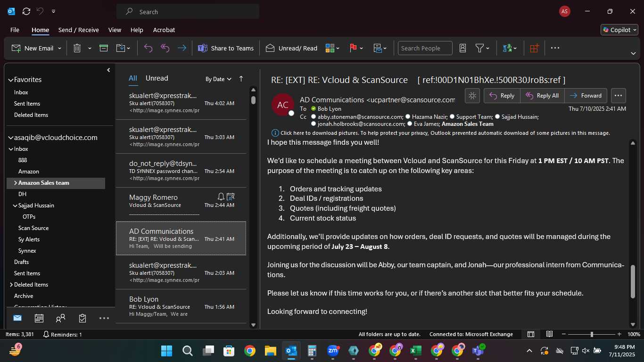The image size is (644, 362).
Task: Click the ribbon Reply All arrow icon
Action: click(x=165, y=48)
